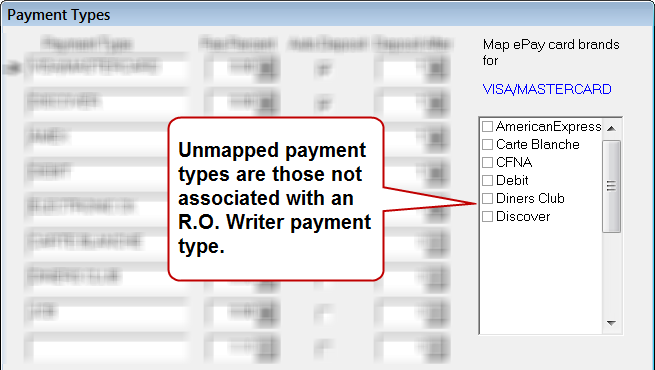Click the CFNA label text
The height and width of the screenshot is (370, 655).
(514, 162)
